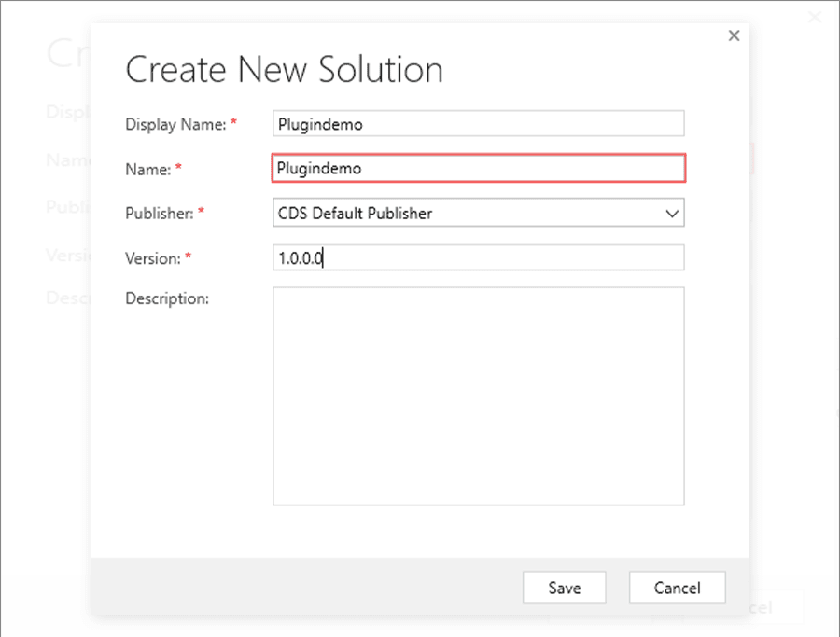Click the "Name:" field label
The image size is (840, 637).
tap(147, 169)
